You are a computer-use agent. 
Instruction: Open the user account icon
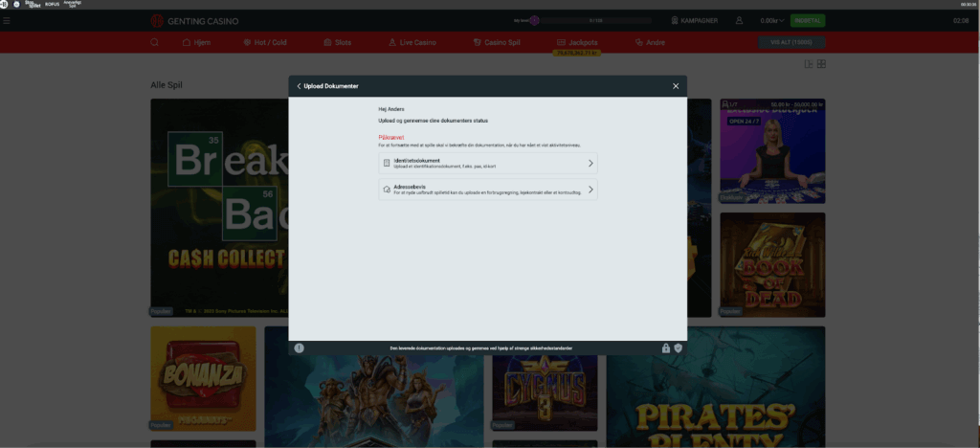click(x=740, y=21)
